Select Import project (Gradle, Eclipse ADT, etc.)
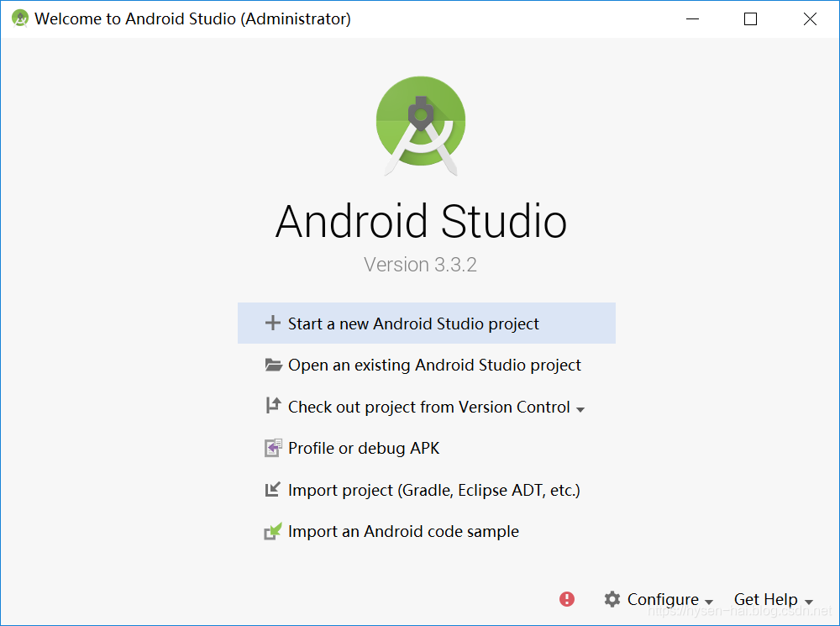 434,490
